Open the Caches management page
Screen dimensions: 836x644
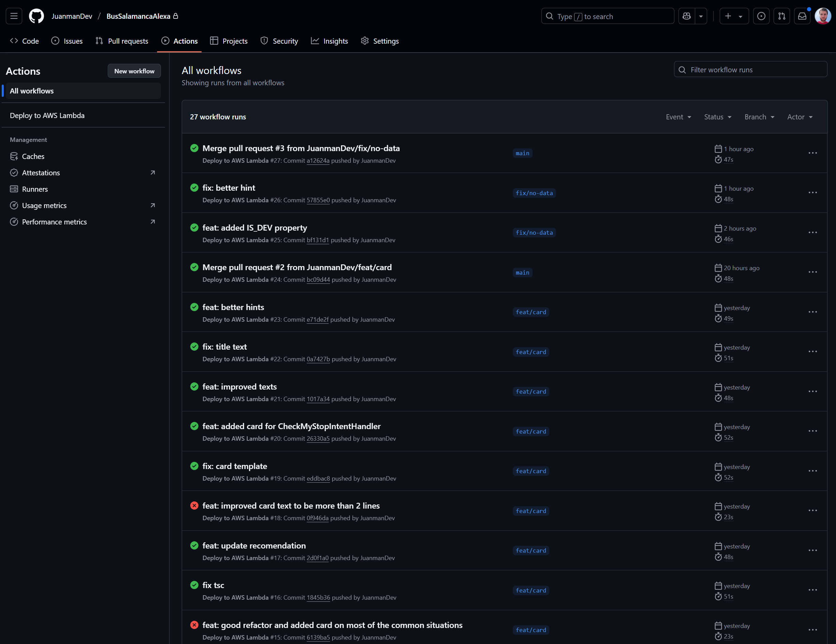coord(33,156)
